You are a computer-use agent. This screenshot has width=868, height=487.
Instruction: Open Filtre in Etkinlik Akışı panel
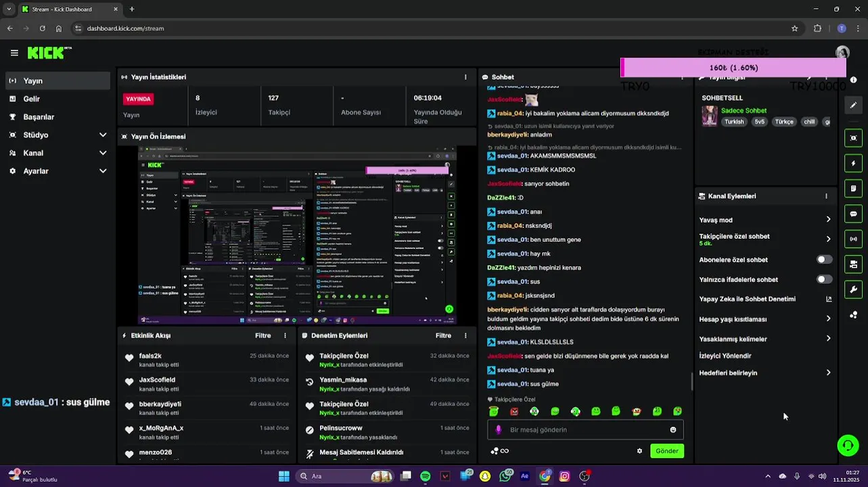point(262,335)
